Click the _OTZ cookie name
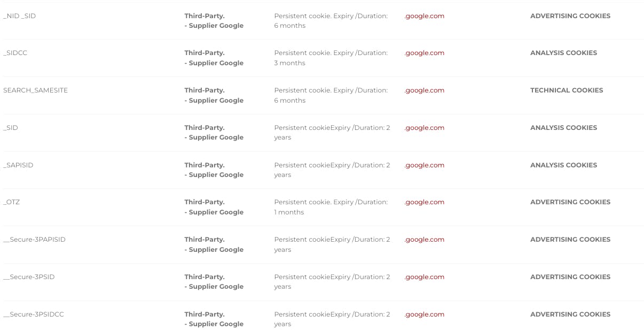The width and height of the screenshot is (644, 331). coord(12,202)
